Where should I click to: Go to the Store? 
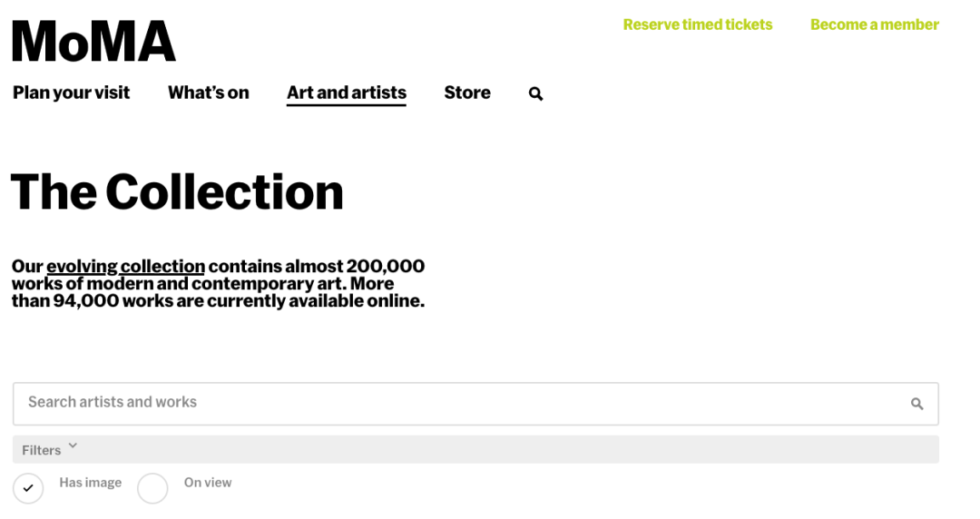pyautogui.click(x=466, y=93)
